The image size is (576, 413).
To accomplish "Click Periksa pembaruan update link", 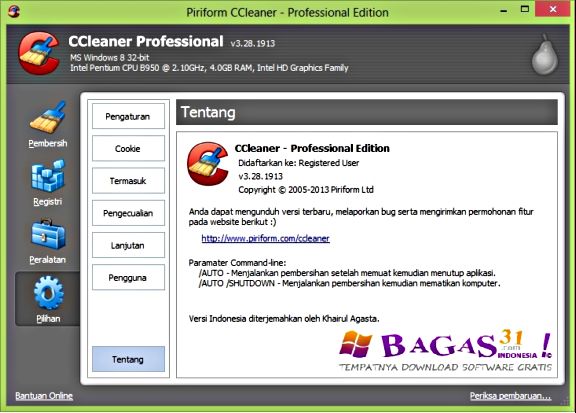I will point(511,396).
